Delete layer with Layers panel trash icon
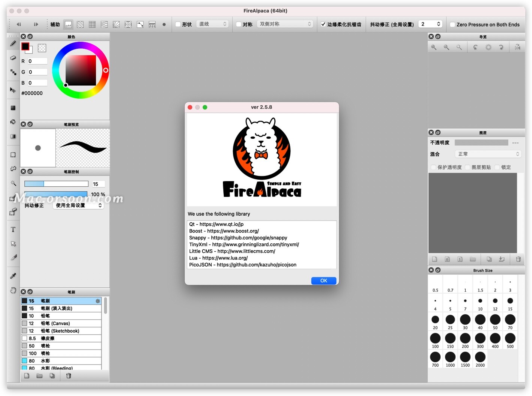This screenshot has width=532, height=396. coord(519,259)
